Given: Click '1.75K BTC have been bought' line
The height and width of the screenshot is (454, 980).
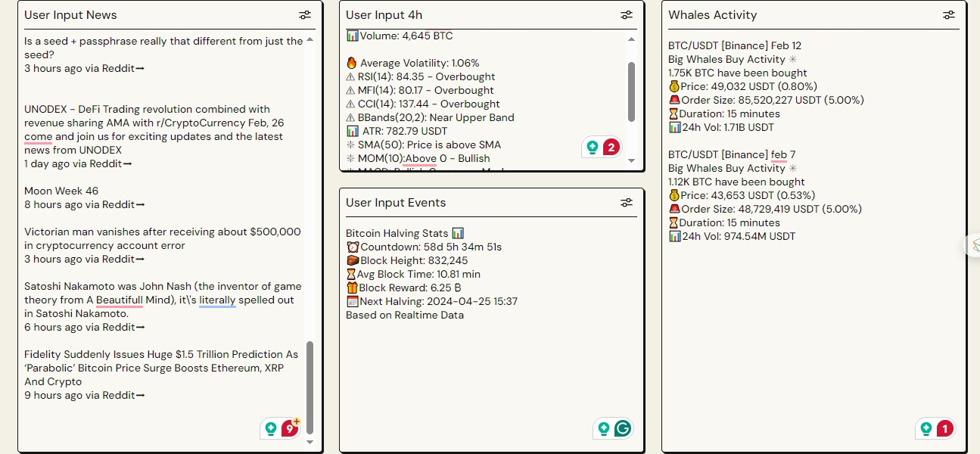Looking at the screenshot, I should pyautogui.click(x=738, y=73).
